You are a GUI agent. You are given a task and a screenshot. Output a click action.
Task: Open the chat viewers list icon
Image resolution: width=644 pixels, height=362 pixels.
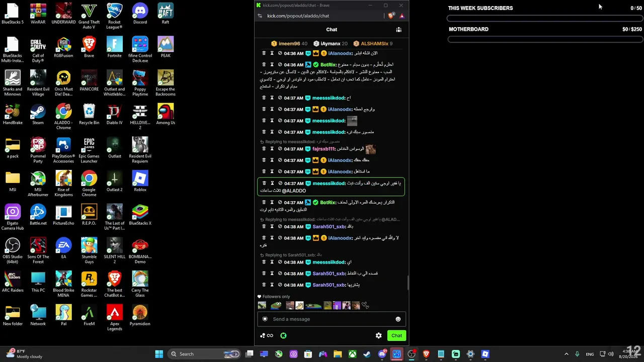(398, 30)
